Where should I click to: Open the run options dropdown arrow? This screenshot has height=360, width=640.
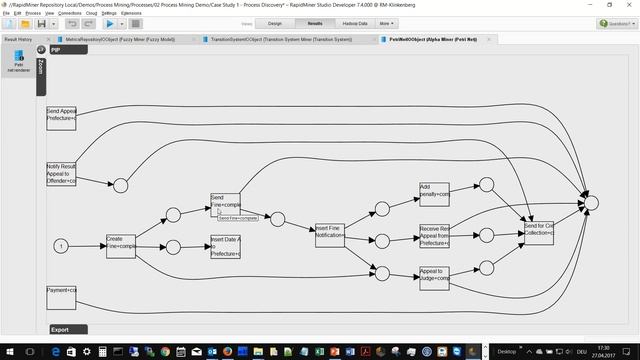click(122, 24)
